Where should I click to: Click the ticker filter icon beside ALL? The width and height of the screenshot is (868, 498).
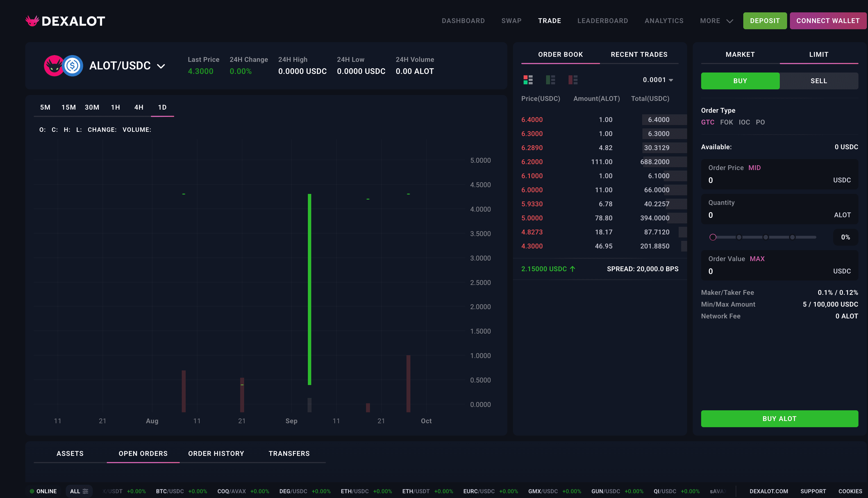(85, 491)
